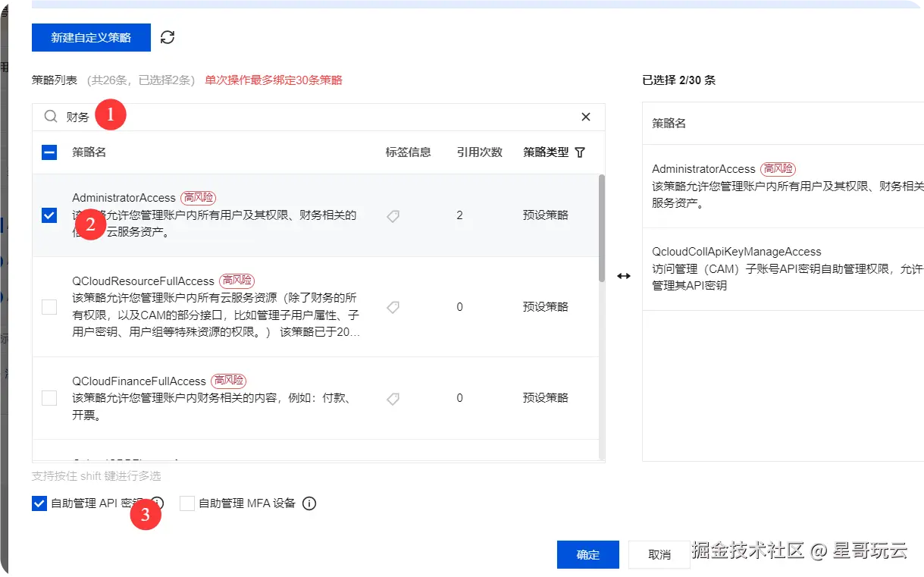The height and width of the screenshot is (577, 924).
Task: Click QCloudFinanceFullAccess policy name
Action: pyautogui.click(x=139, y=381)
